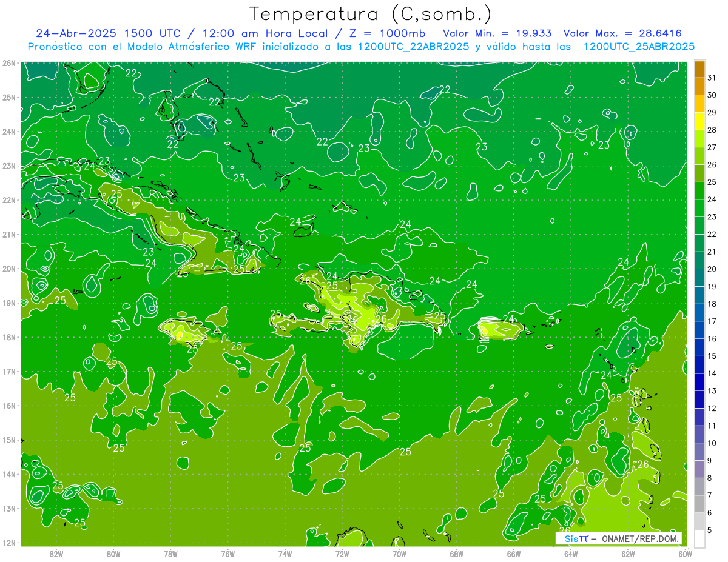Click the number 14 on the color legend
The image size is (728, 562).
tap(712, 373)
